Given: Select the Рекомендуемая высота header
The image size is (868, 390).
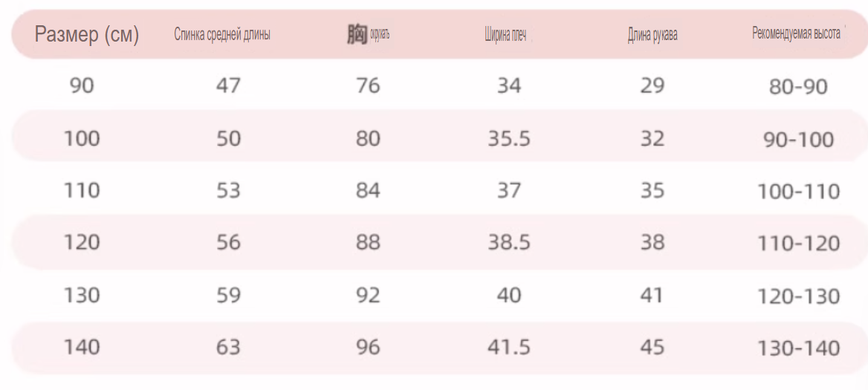Looking at the screenshot, I should point(796,33).
